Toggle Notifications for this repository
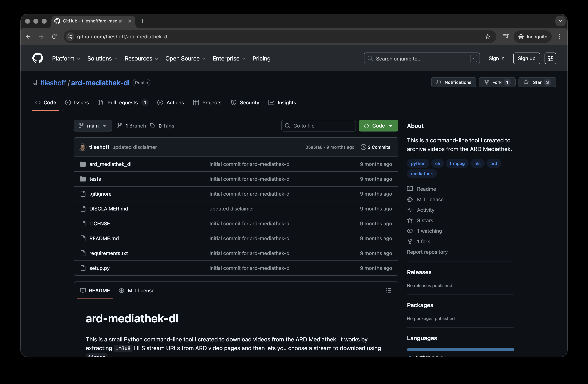Viewport: 588px width, 384px height. pyautogui.click(x=453, y=82)
